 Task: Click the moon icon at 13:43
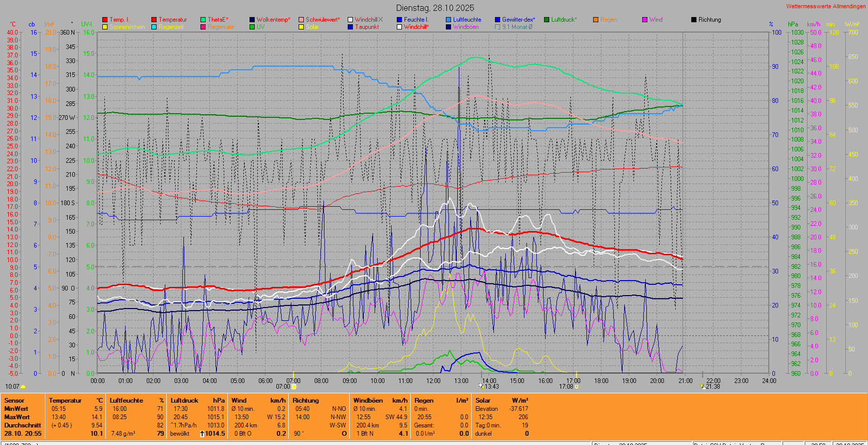[x=482, y=386]
